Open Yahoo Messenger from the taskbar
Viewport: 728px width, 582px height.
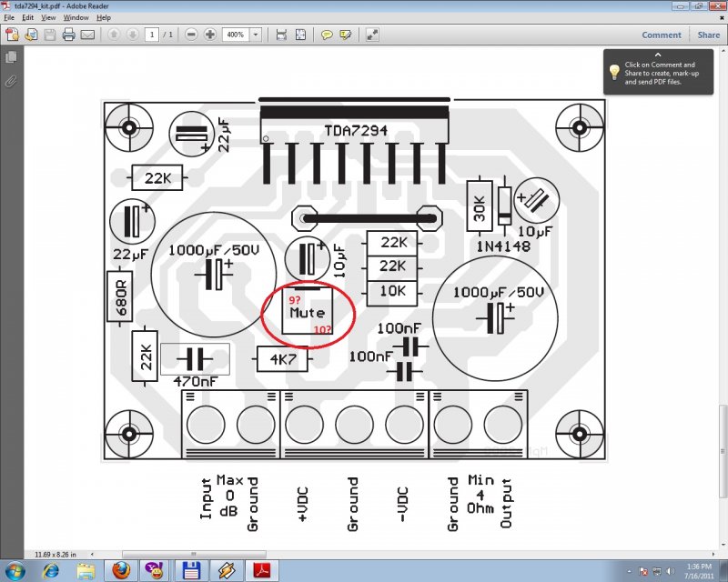point(155,571)
